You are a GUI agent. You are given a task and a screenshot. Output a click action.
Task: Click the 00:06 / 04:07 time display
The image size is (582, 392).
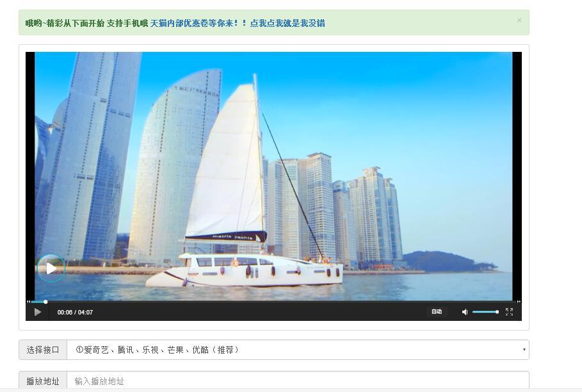pyautogui.click(x=75, y=312)
